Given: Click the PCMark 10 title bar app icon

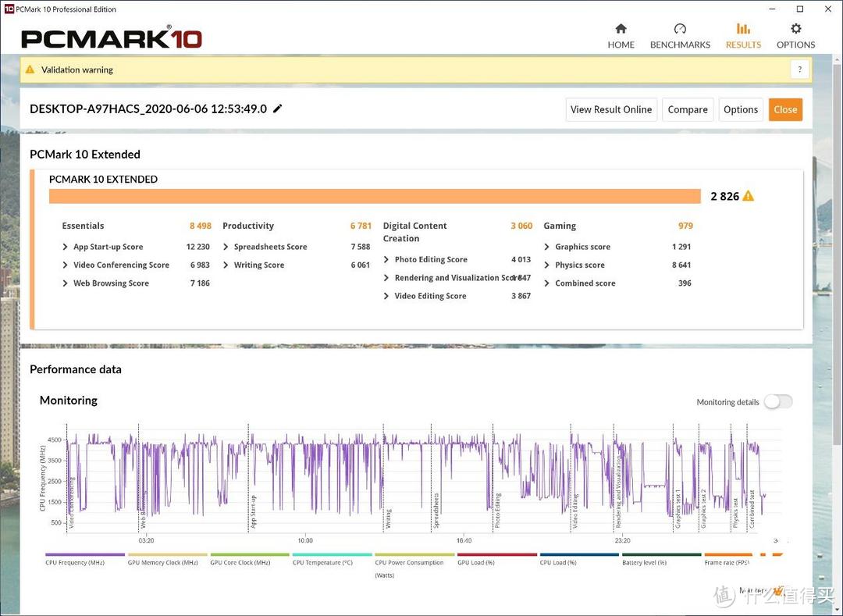Looking at the screenshot, I should 9,9.
